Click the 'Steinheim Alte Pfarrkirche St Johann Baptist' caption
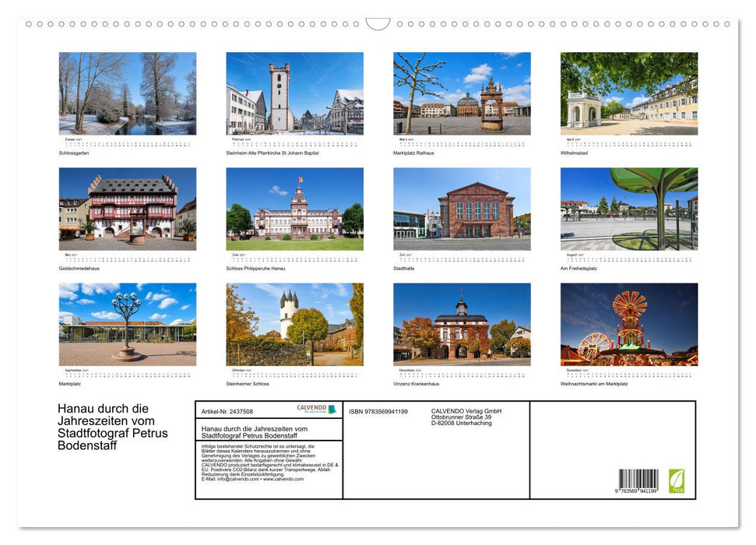756x545 pixels. 273,153
